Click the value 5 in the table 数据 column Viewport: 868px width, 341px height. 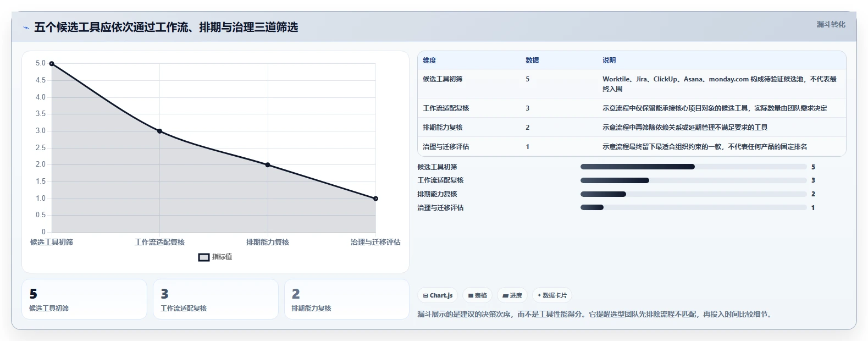click(x=527, y=79)
